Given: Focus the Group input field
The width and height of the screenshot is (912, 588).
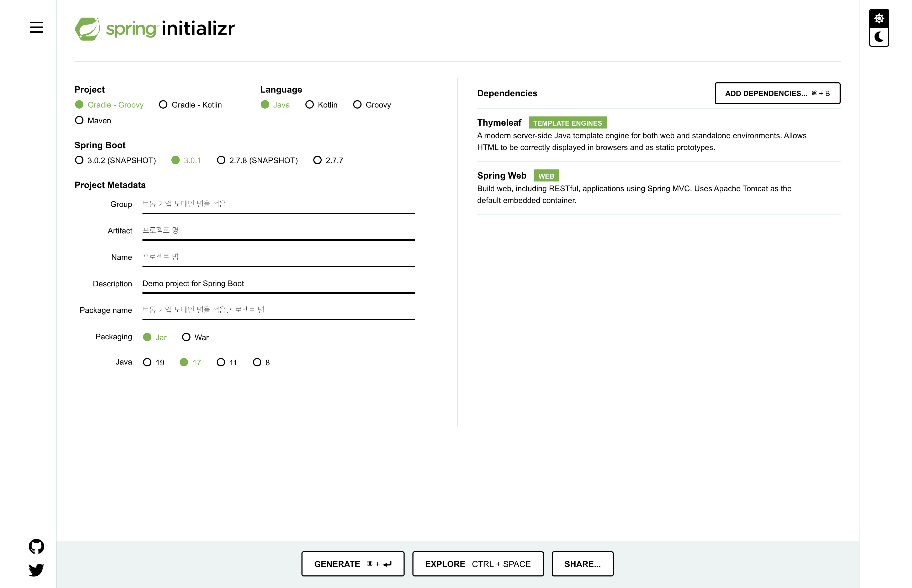Looking at the screenshot, I should tap(278, 204).
